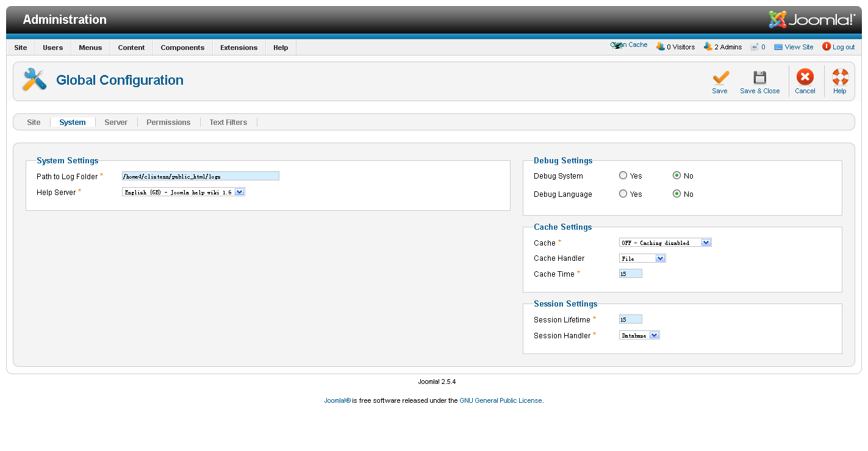Click the Admins users icon

[708, 46]
